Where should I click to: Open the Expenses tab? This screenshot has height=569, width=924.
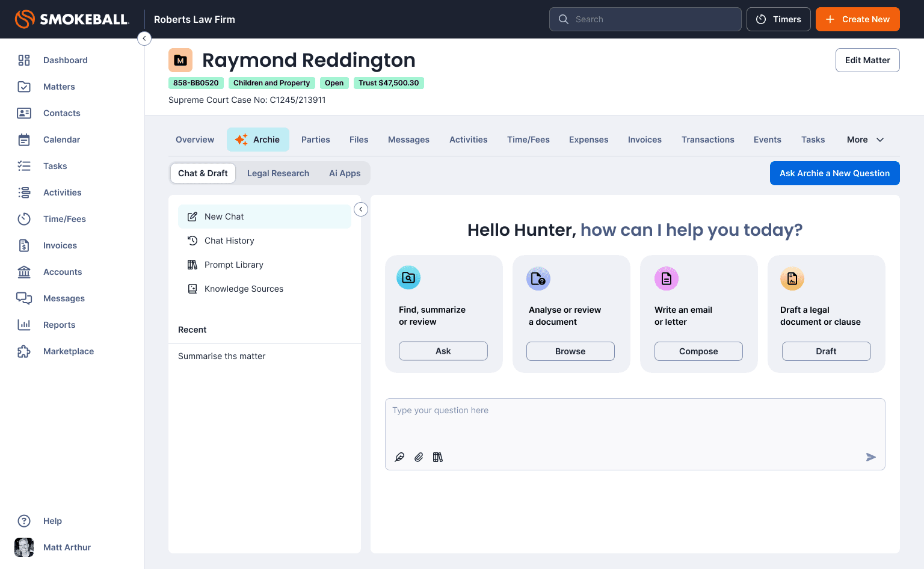(588, 140)
